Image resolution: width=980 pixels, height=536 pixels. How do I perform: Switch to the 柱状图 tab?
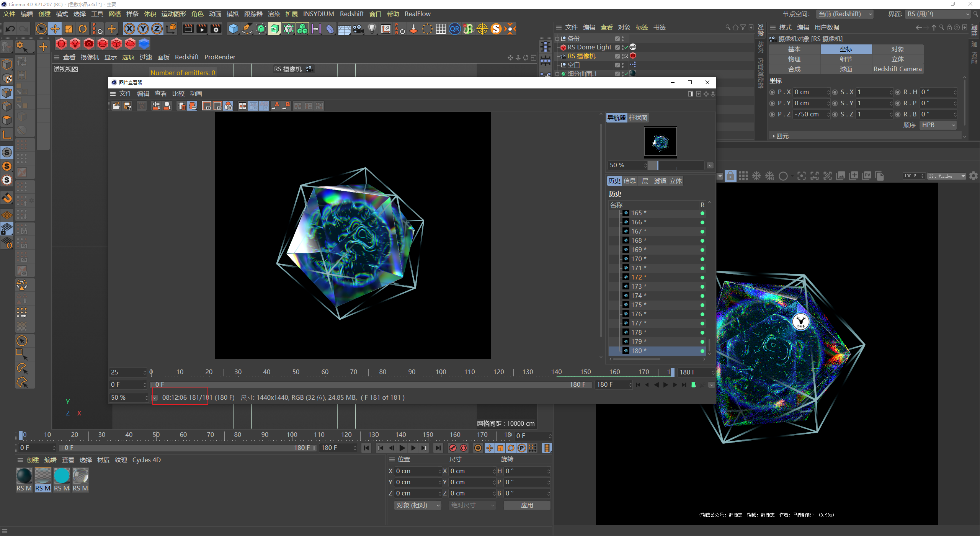(x=638, y=118)
